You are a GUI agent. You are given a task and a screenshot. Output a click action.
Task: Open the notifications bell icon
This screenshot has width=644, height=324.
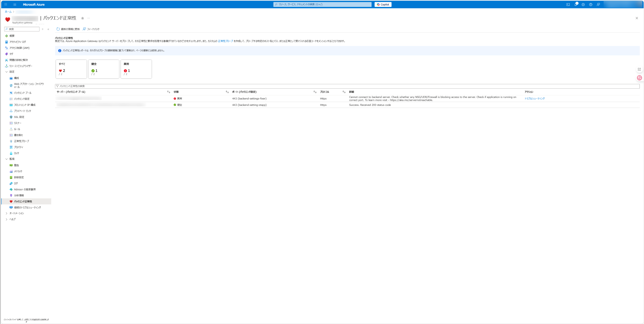click(x=575, y=4)
